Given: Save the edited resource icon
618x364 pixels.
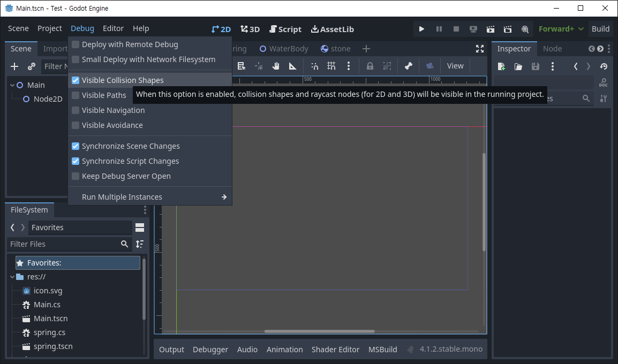Looking at the screenshot, I should click(535, 66).
